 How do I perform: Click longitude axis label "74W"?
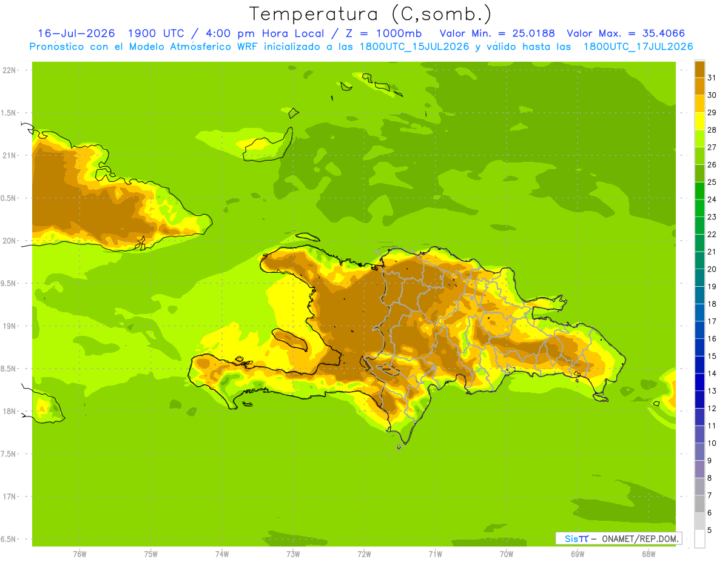tap(221, 555)
